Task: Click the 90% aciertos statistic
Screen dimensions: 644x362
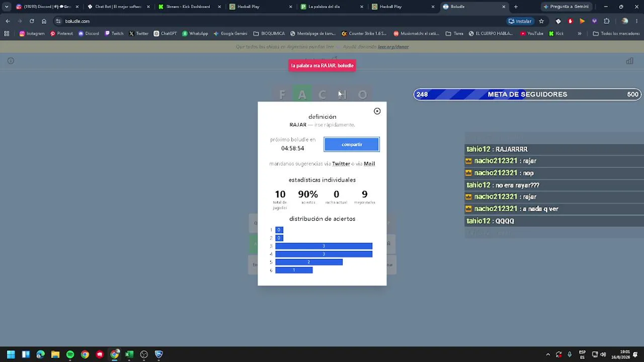Action: pos(308,197)
